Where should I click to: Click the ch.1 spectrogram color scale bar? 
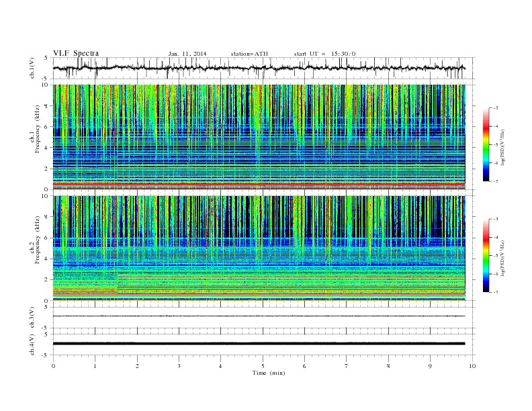coord(486,144)
